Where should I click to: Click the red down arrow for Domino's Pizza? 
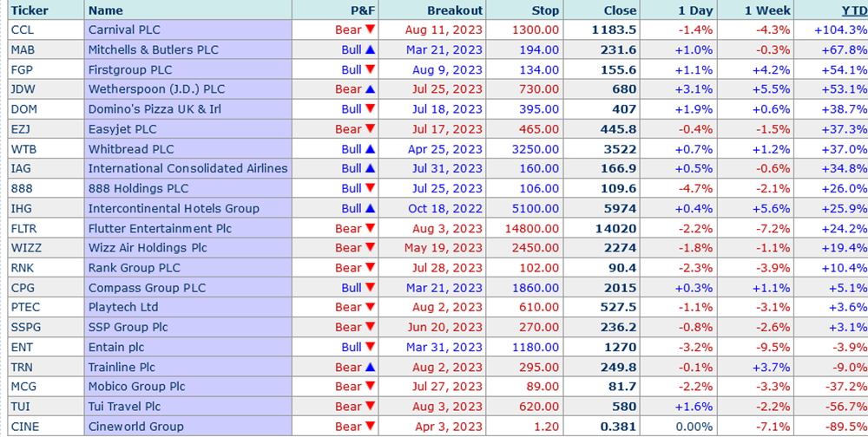click(370, 109)
